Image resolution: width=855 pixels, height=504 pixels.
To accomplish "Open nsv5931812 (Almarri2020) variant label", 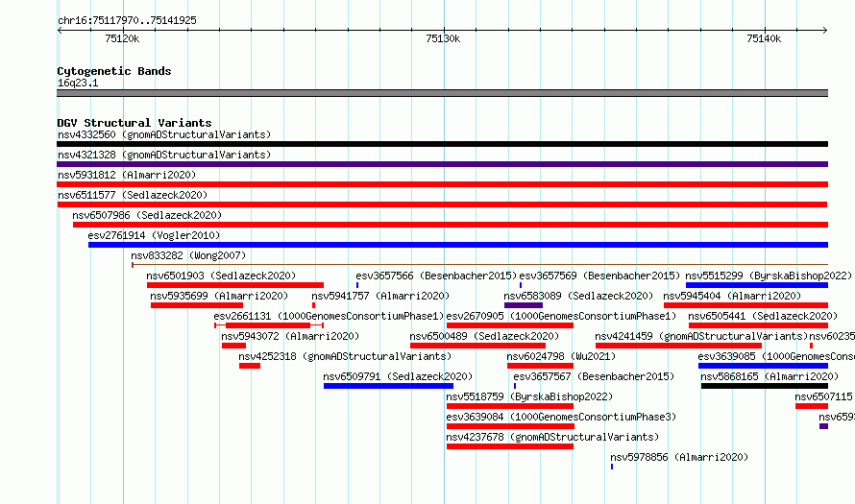I will pos(127,175).
